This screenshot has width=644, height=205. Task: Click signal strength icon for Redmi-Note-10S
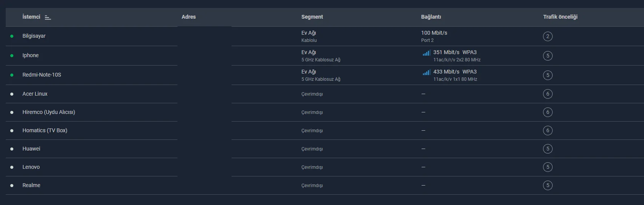426,72
